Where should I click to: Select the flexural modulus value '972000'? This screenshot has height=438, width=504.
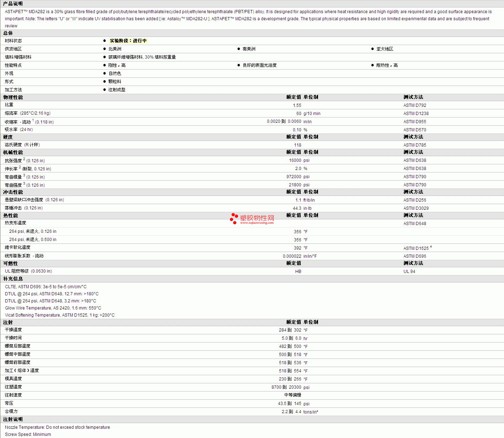294,177
